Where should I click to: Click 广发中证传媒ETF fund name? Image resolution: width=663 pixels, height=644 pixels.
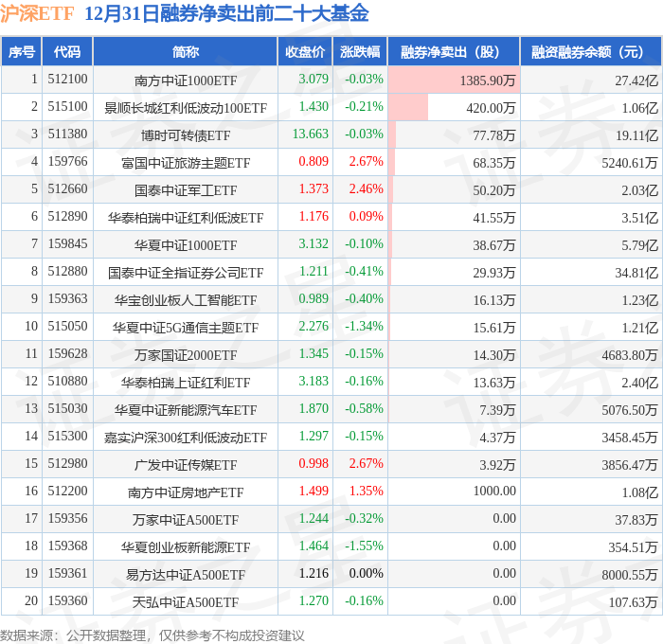(186, 465)
